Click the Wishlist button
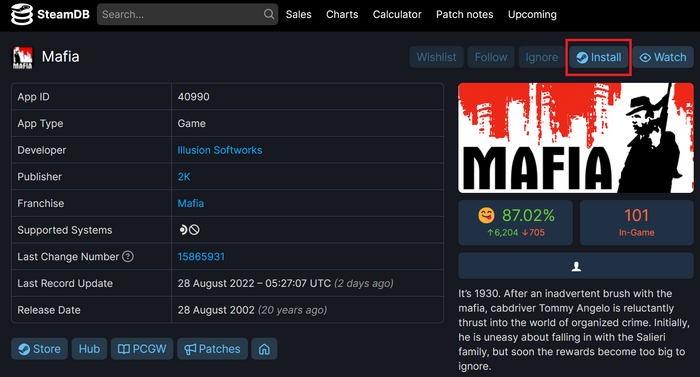The image size is (700, 377). click(x=437, y=57)
